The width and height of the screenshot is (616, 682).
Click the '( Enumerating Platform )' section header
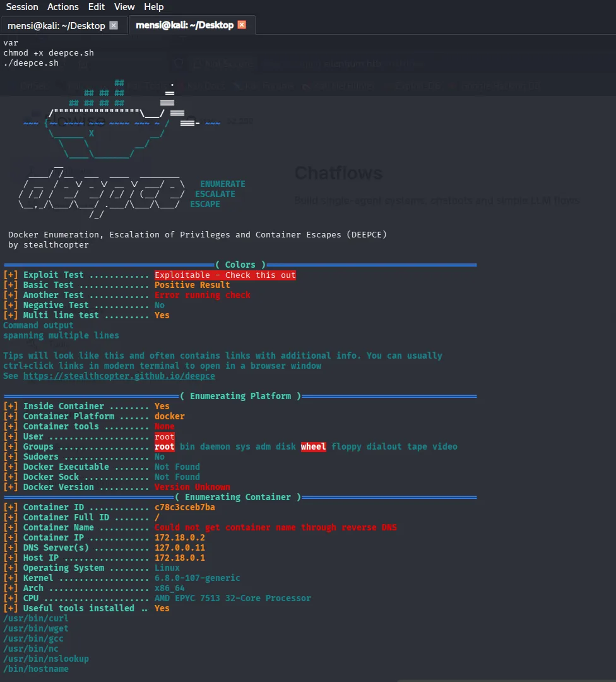pos(240,396)
